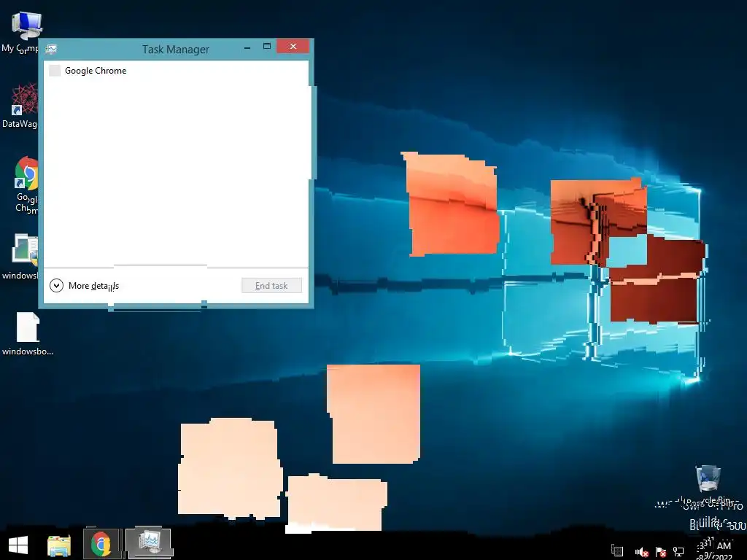Click the network tray icon

point(679,552)
